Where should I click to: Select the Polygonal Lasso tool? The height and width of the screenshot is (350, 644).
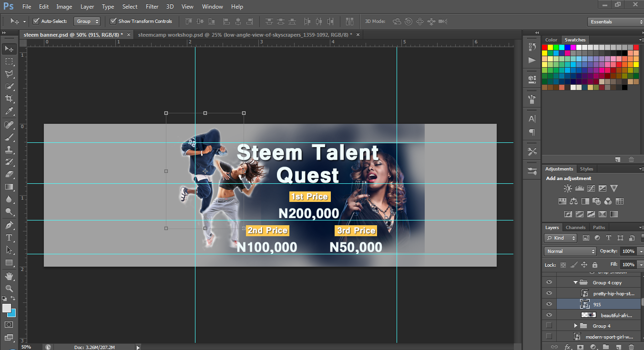(x=9, y=74)
